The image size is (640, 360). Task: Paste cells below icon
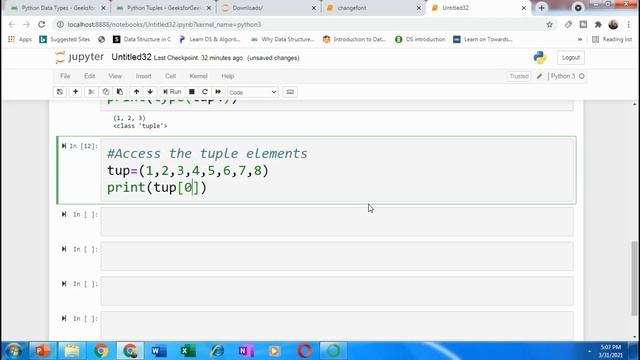click(x=120, y=92)
